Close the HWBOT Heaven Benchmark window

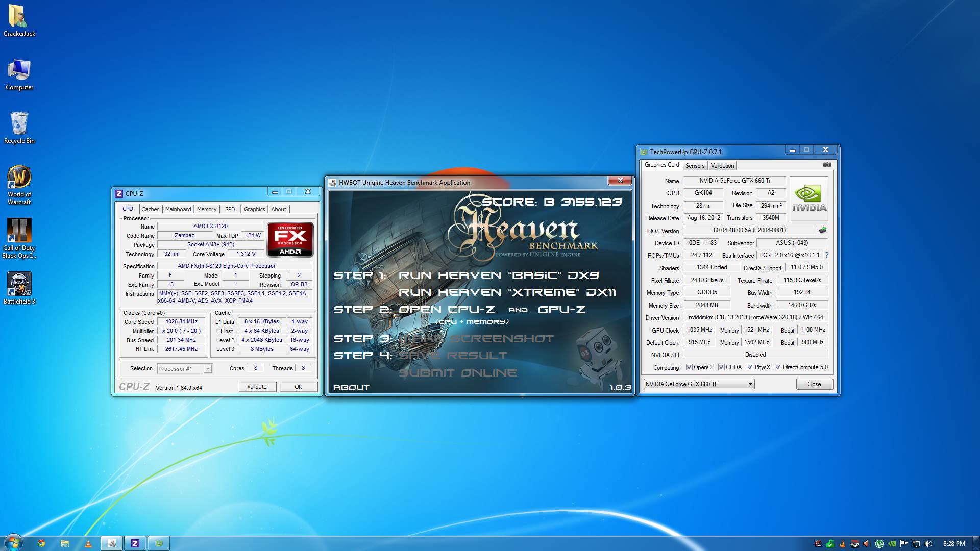[620, 180]
